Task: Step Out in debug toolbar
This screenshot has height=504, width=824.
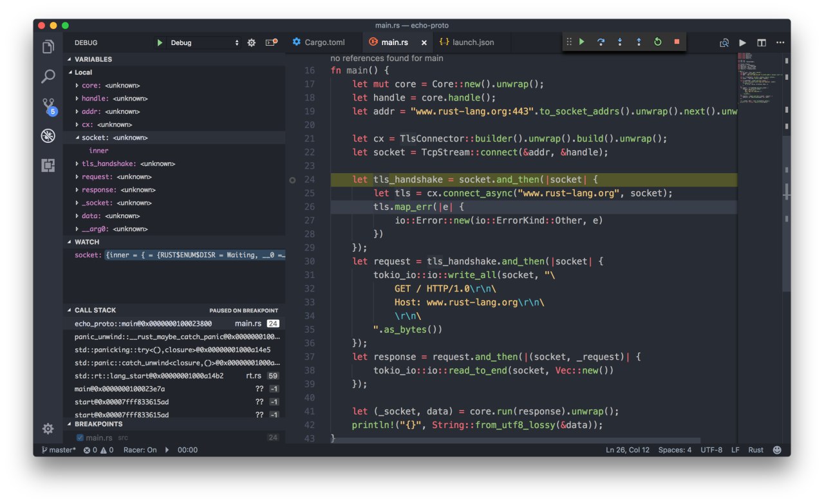Action: 639,42
